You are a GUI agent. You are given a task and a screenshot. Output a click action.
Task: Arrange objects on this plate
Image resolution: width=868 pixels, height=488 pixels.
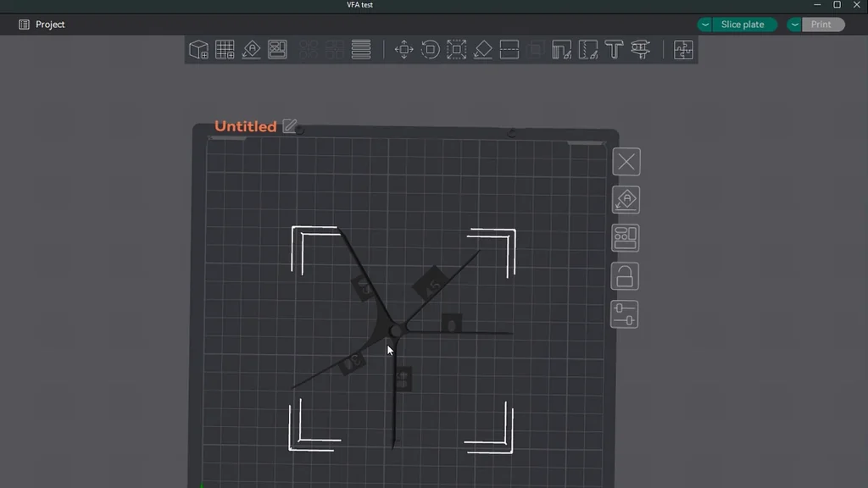[x=626, y=238]
